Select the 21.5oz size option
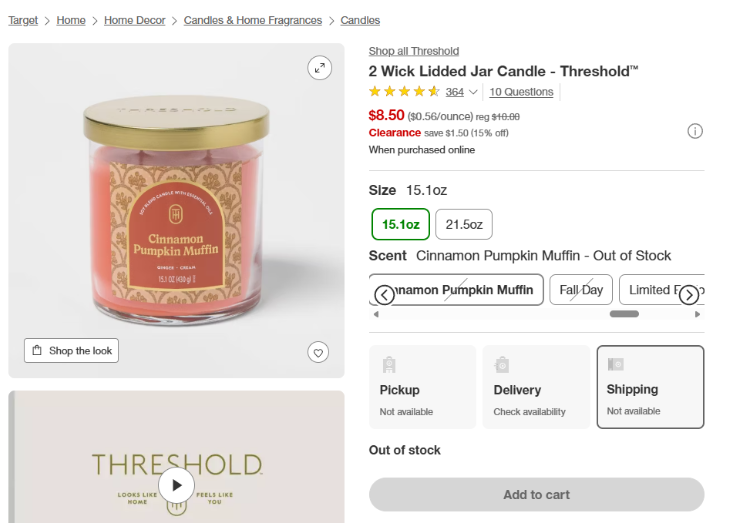 tap(464, 224)
